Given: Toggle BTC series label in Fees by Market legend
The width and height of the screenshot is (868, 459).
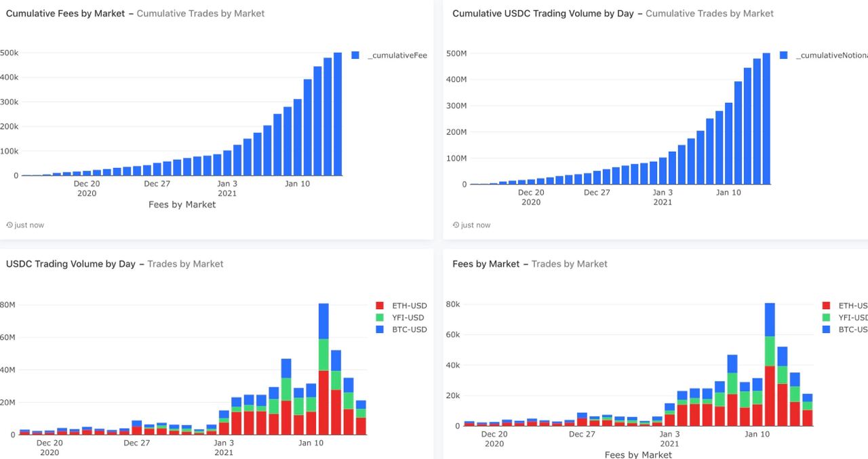Looking at the screenshot, I should point(853,330).
